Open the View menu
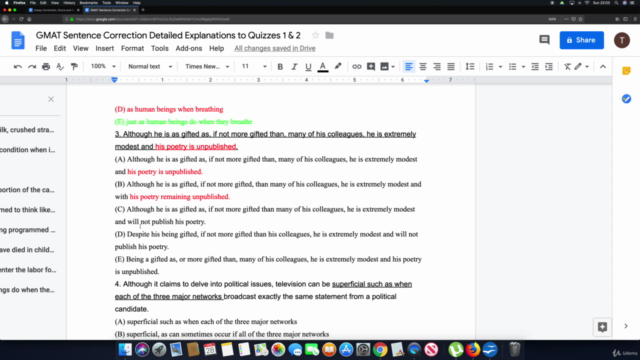 coord(80,48)
